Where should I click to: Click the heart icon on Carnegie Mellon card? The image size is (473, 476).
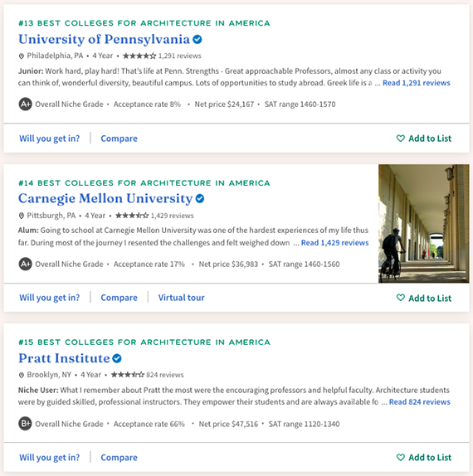[401, 298]
